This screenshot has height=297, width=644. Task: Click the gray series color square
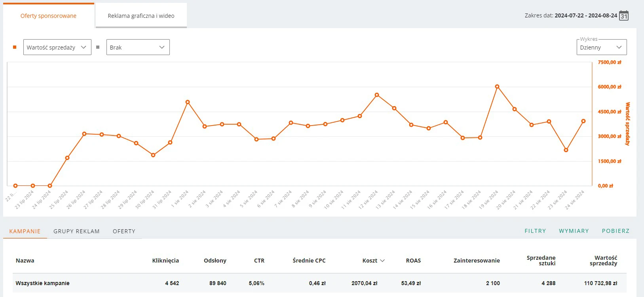(98, 47)
